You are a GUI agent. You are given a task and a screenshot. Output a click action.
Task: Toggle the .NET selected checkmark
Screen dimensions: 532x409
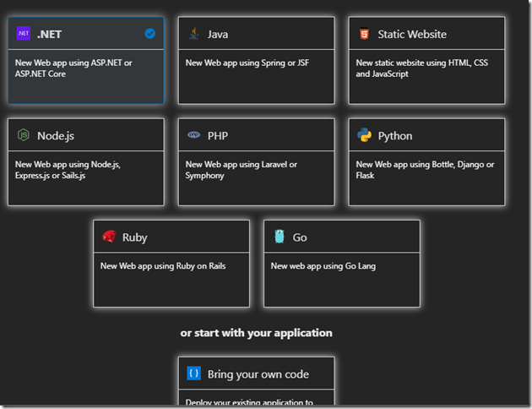(x=150, y=33)
